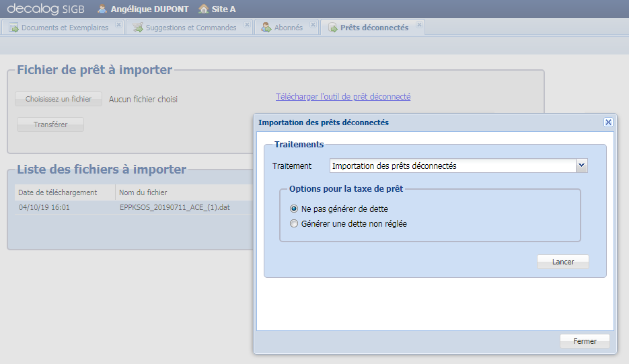Screen dimensions: 629x364
Task: Click the user avatar icon beside Angélique DUPONT
Action: [x=102, y=9]
